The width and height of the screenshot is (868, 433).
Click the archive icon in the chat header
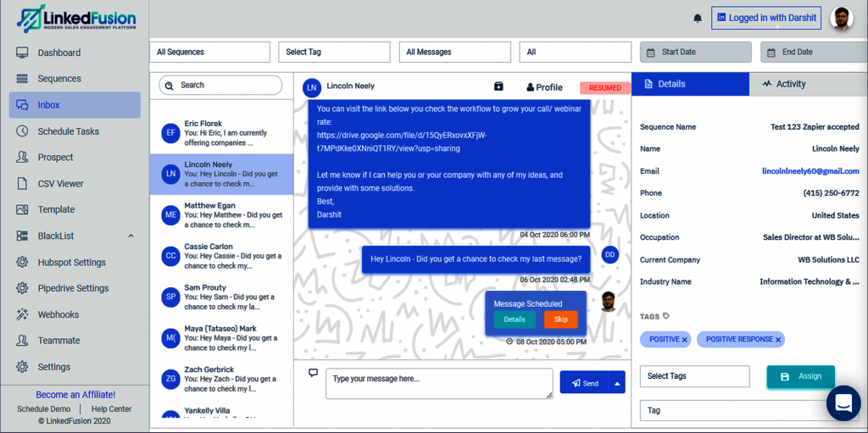498,86
